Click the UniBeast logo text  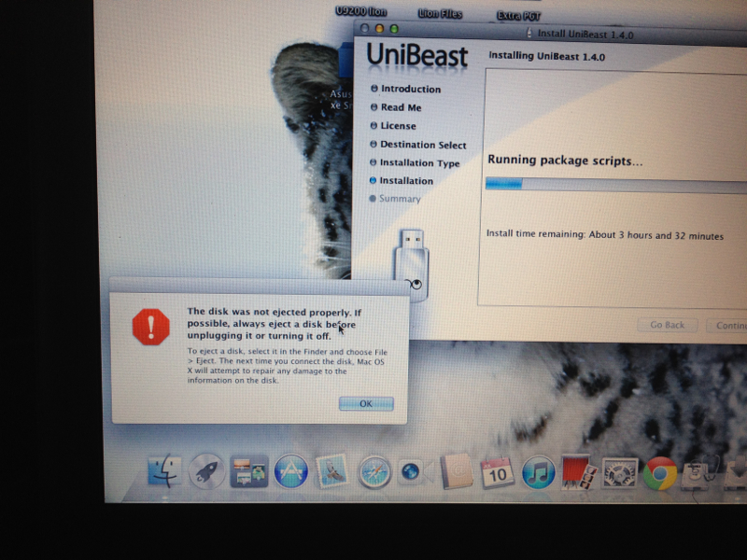(x=417, y=55)
